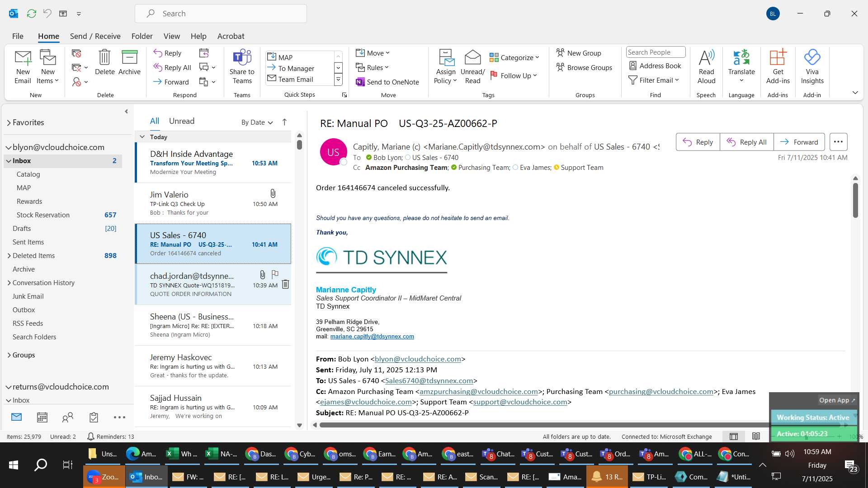Viewport: 868px width, 488px height.
Task: Open mariane.capitly@tdsynnex.com email link
Action: [x=372, y=337]
